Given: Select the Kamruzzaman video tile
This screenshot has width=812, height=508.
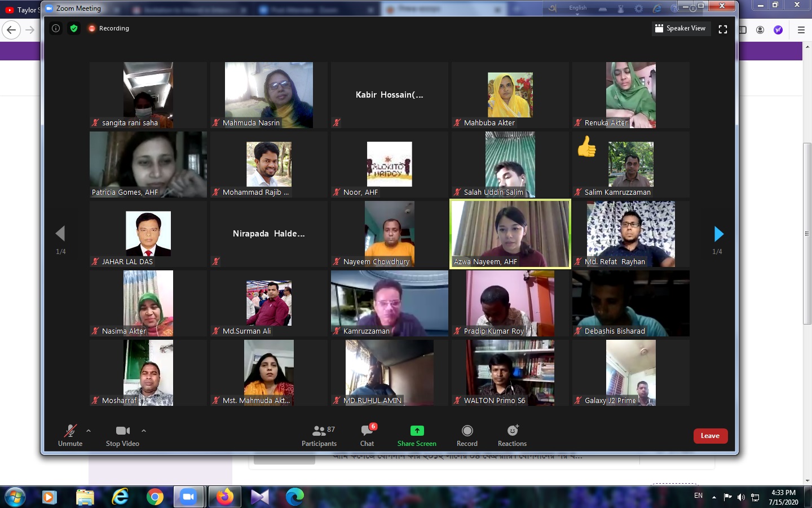Looking at the screenshot, I should tap(390, 303).
